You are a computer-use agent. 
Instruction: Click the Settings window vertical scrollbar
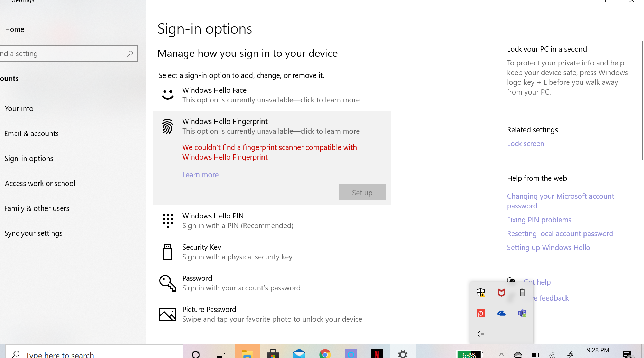point(642,100)
